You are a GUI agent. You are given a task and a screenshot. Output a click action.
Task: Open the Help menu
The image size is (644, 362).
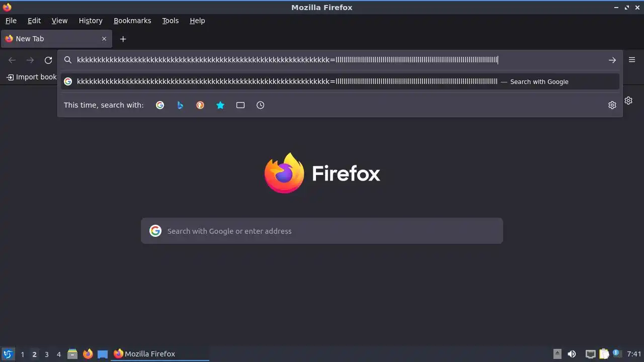tap(197, 21)
